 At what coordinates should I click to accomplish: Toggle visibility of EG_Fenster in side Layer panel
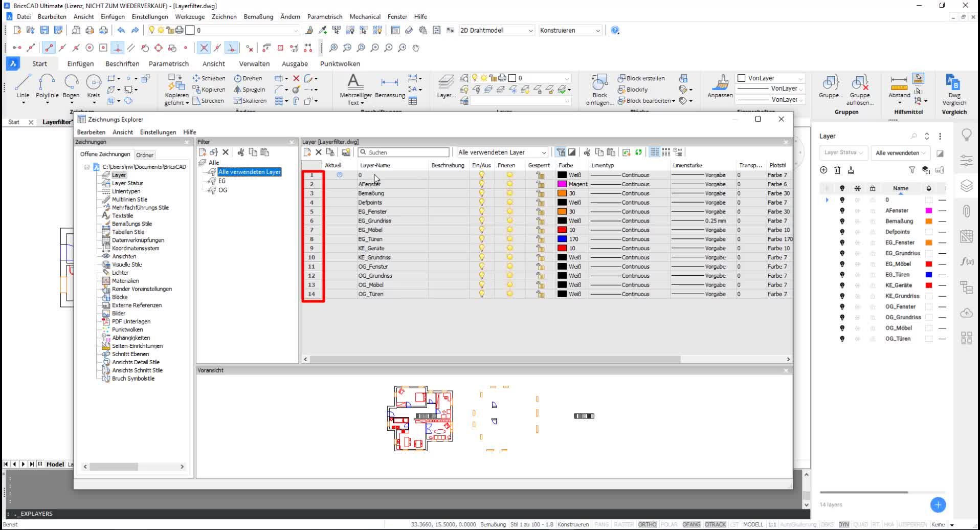coord(842,242)
